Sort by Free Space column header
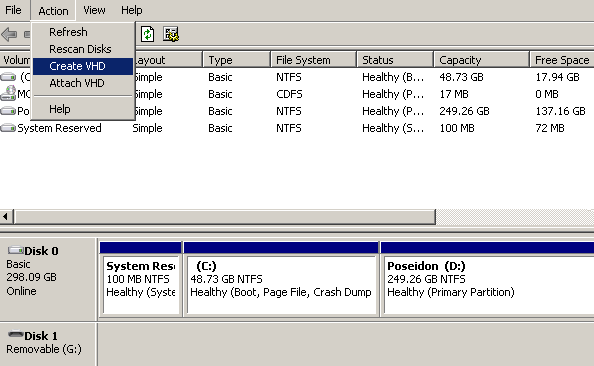This screenshot has width=594, height=366. tap(562, 60)
